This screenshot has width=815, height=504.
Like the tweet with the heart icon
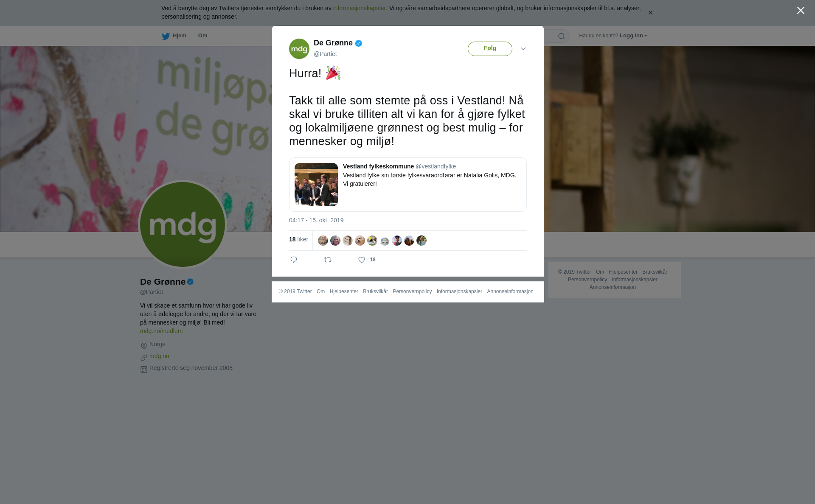pyautogui.click(x=362, y=260)
